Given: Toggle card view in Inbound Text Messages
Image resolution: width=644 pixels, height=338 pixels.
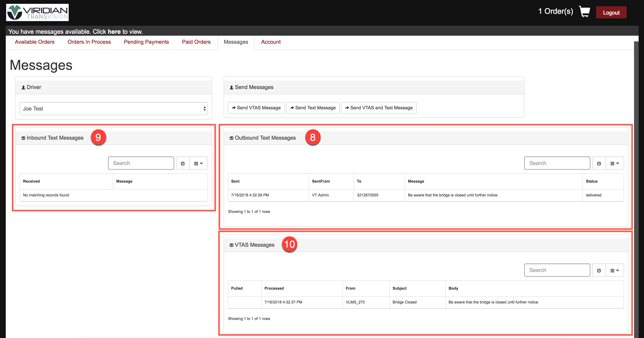Looking at the screenshot, I should coord(183,163).
